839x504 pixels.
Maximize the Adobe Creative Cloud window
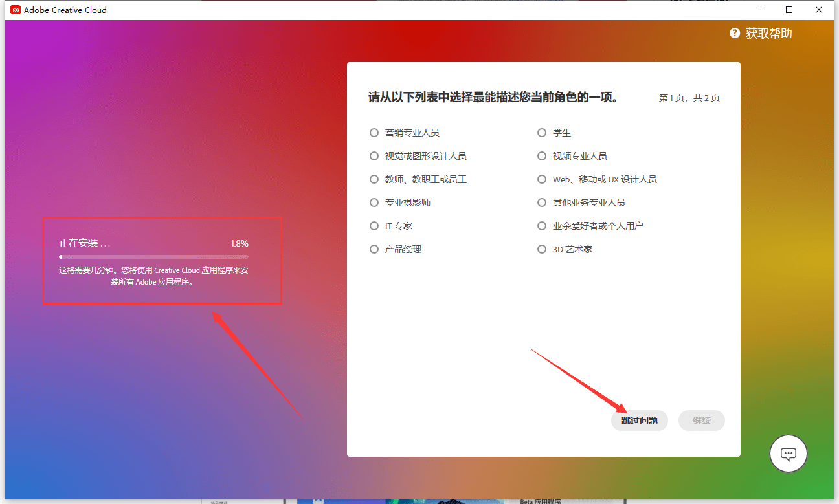(789, 10)
